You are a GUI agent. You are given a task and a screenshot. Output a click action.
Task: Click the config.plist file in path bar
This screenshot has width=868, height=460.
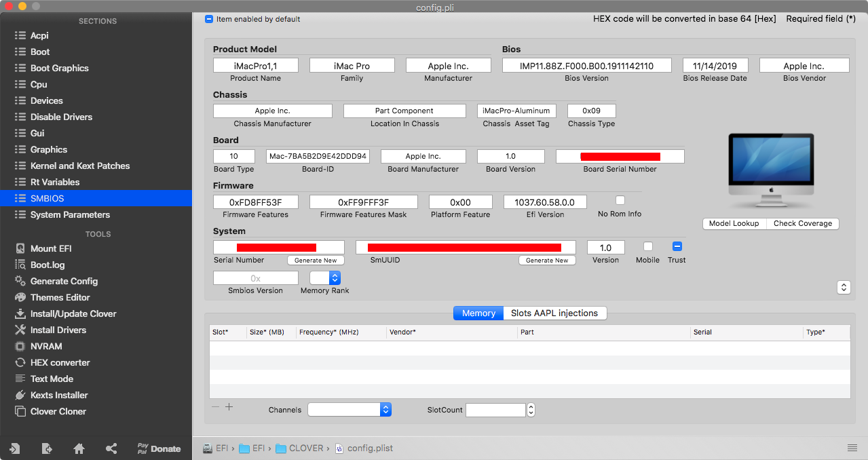364,448
